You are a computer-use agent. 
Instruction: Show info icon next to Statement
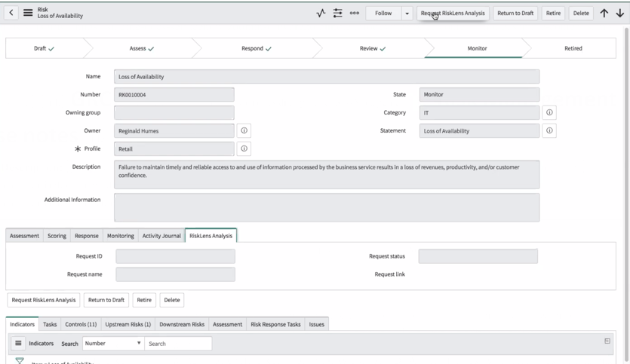click(549, 130)
